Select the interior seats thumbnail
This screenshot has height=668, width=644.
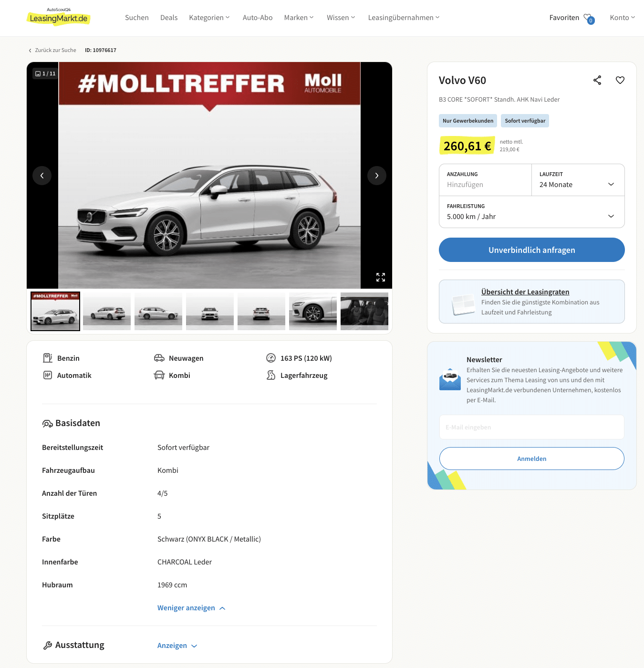point(364,312)
